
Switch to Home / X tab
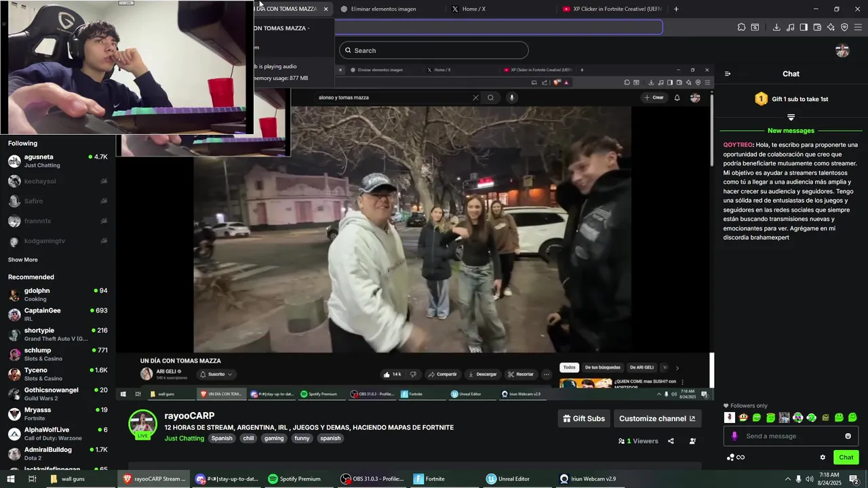473,9
